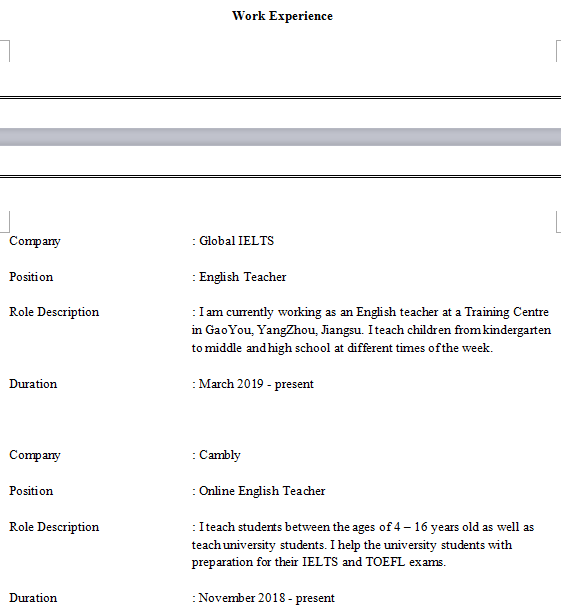The width and height of the screenshot is (561, 610).
Task: Click the Global IELTS company name
Action: [237, 241]
